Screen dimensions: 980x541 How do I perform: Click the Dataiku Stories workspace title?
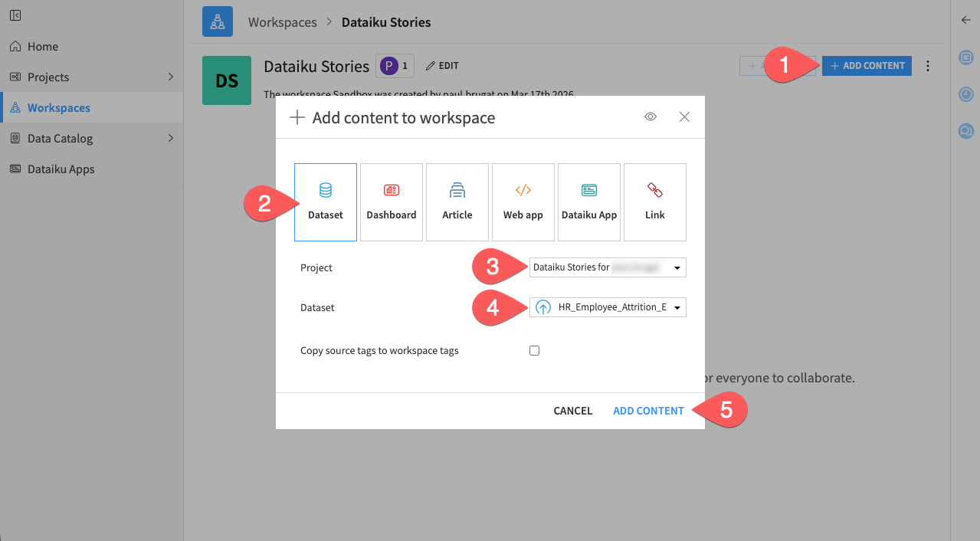(x=316, y=67)
